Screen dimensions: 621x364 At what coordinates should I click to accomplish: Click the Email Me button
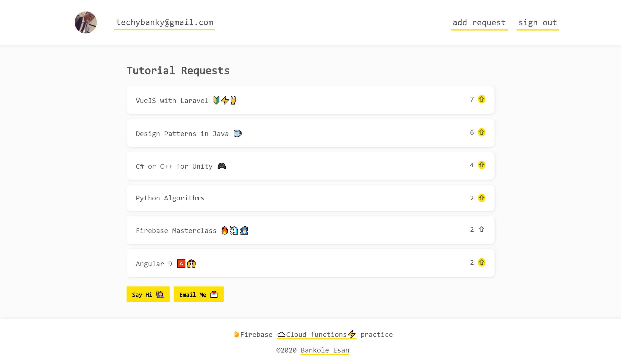pos(199,294)
